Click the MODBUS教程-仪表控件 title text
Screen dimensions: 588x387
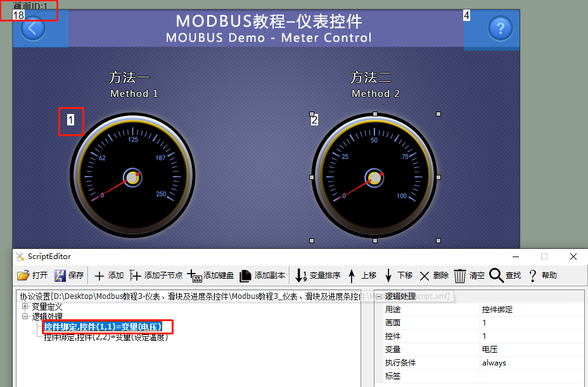tap(269, 22)
